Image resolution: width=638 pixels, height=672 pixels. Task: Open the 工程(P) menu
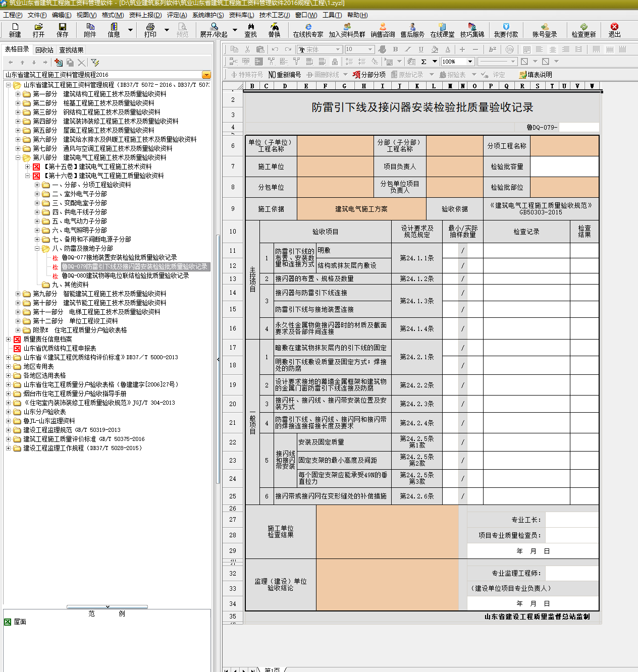[13, 15]
